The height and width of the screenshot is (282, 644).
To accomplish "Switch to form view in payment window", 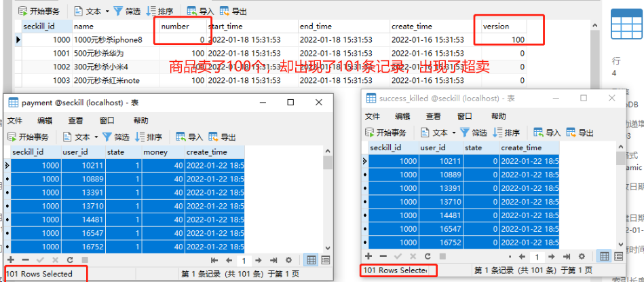I will [x=326, y=260].
